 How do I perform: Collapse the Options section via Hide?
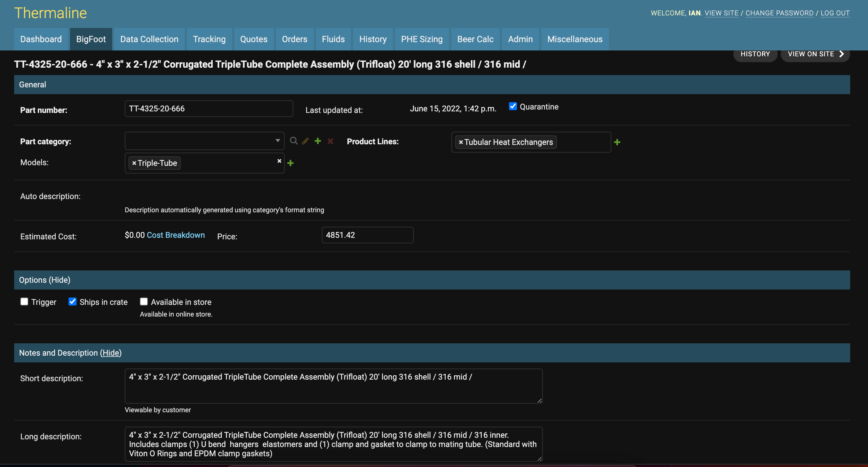point(60,280)
